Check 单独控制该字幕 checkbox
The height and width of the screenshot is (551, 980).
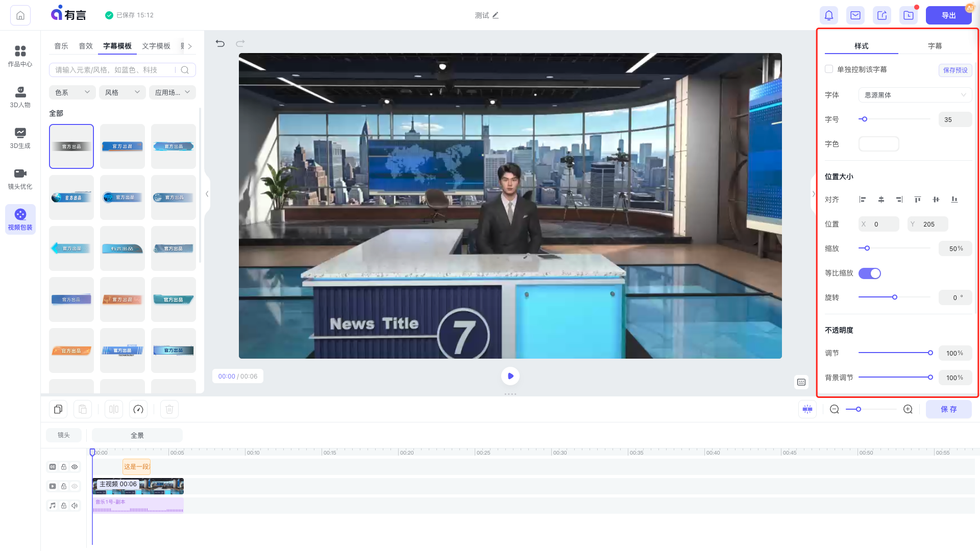pyautogui.click(x=829, y=69)
